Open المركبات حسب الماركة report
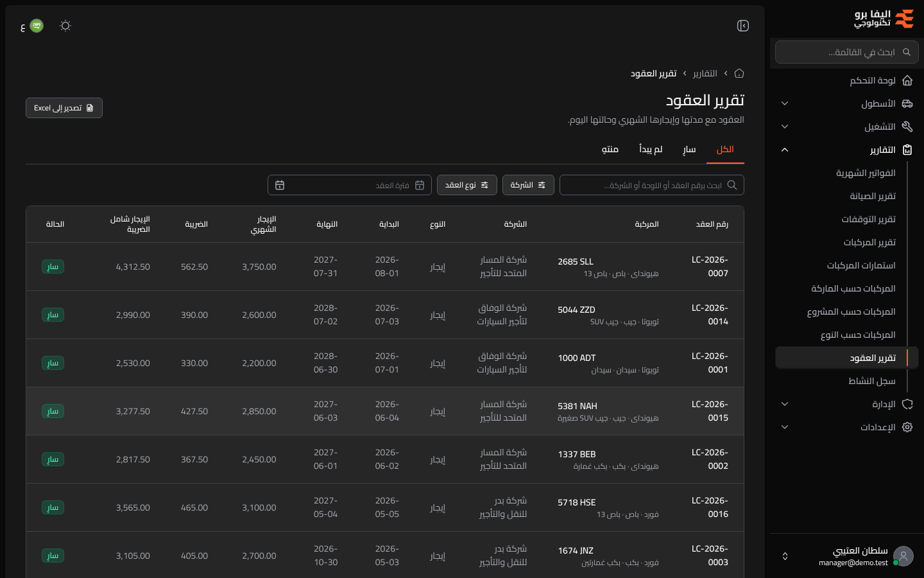Image resolution: width=924 pixels, height=578 pixels. tap(853, 288)
